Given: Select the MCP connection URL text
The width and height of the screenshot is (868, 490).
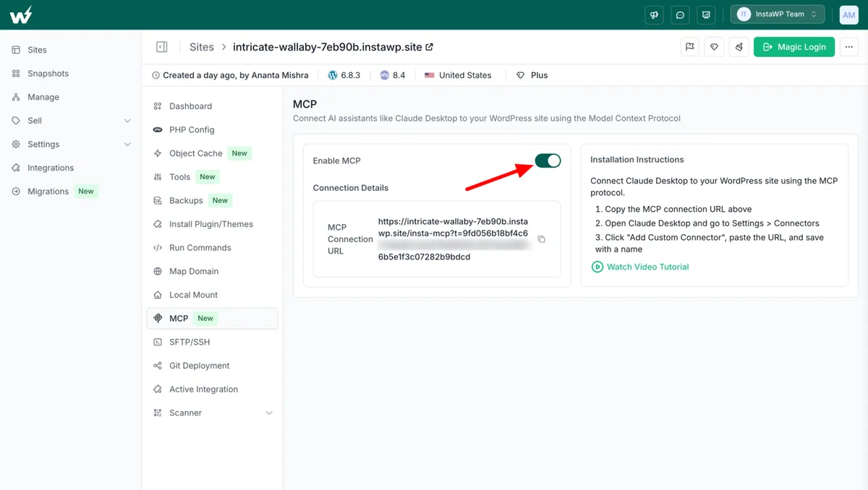Looking at the screenshot, I should [x=453, y=238].
